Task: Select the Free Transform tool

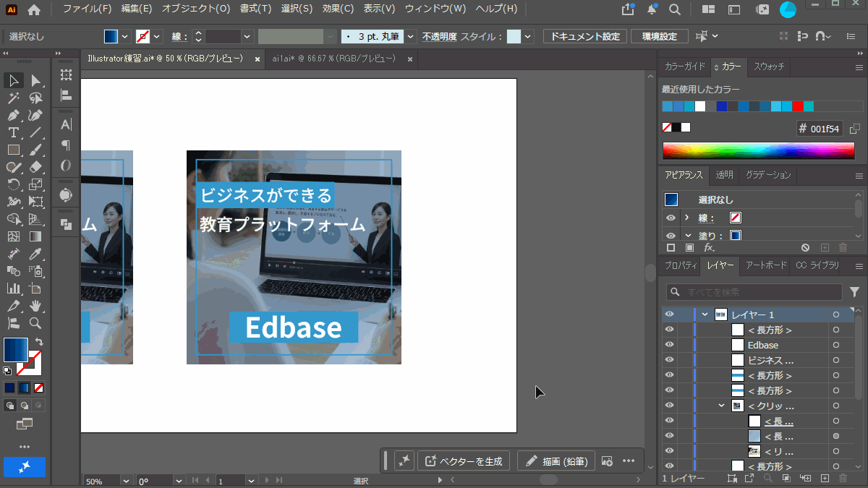Action: (35, 202)
